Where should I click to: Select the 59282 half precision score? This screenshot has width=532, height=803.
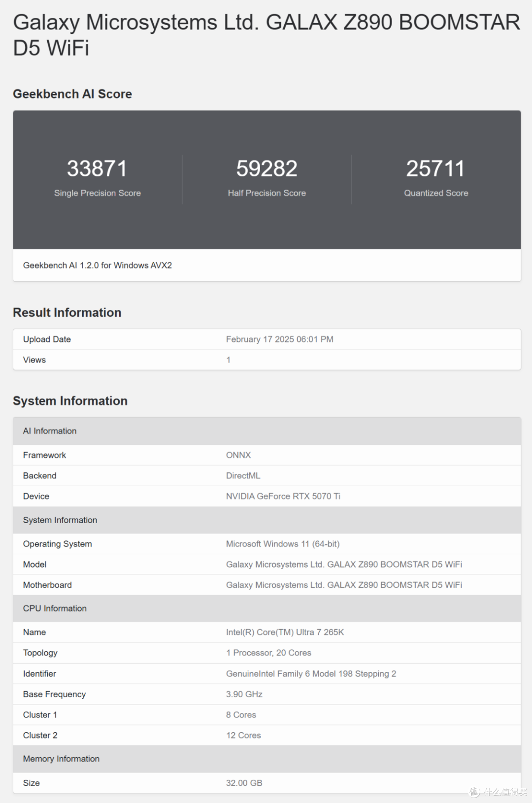266,168
